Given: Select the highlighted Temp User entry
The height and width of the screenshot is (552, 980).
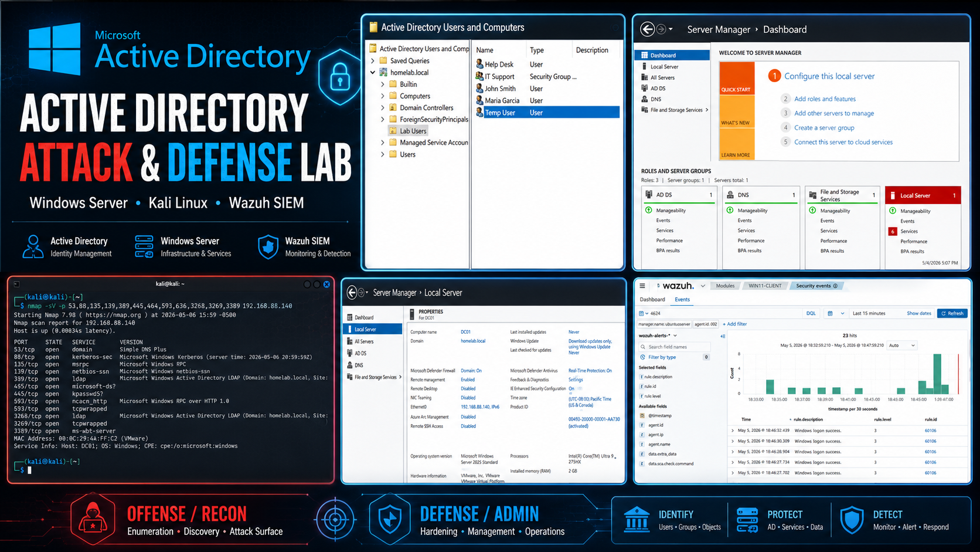Looking at the screenshot, I should [547, 113].
